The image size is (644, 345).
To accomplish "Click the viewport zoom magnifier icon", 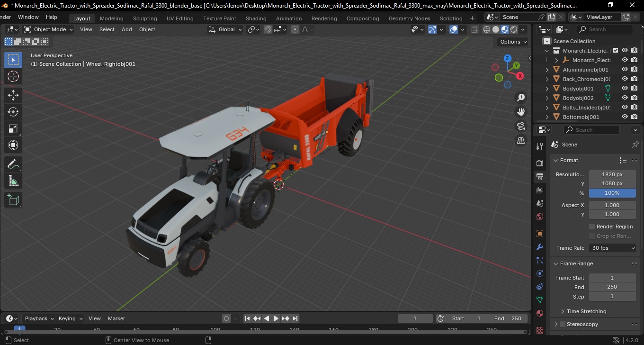I will 521,98.
